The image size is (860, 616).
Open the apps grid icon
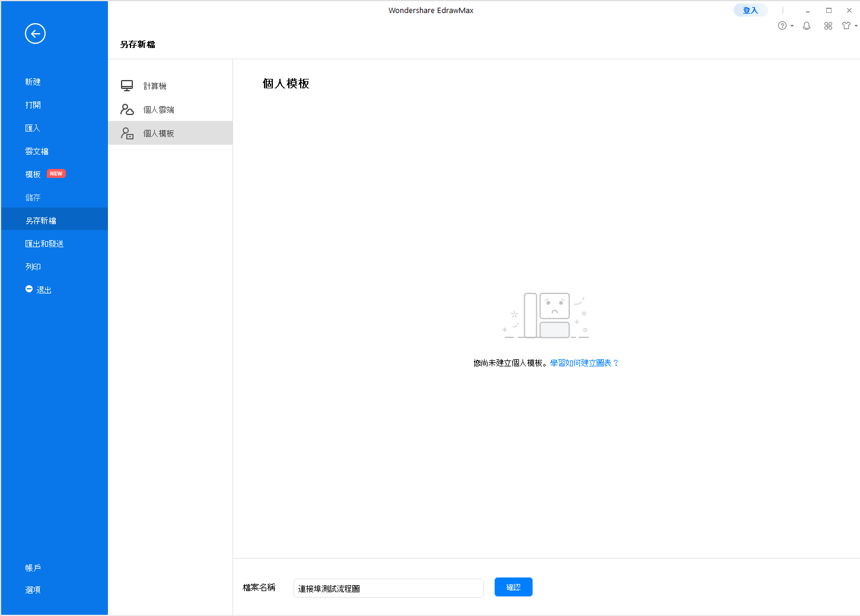828,25
